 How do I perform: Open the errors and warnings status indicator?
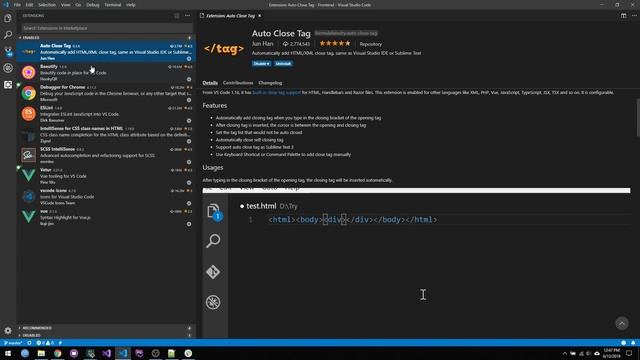[x=45, y=343]
